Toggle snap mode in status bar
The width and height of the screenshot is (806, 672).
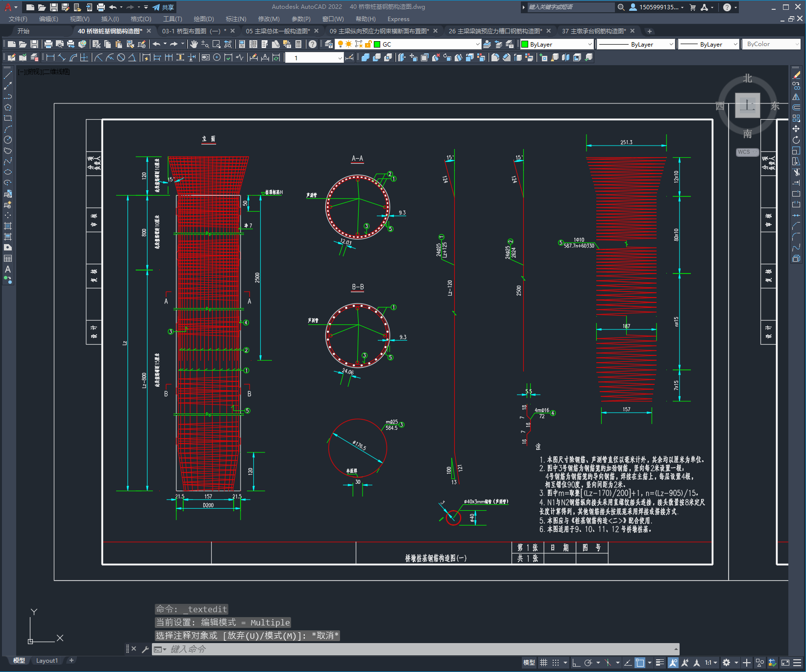[556, 663]
